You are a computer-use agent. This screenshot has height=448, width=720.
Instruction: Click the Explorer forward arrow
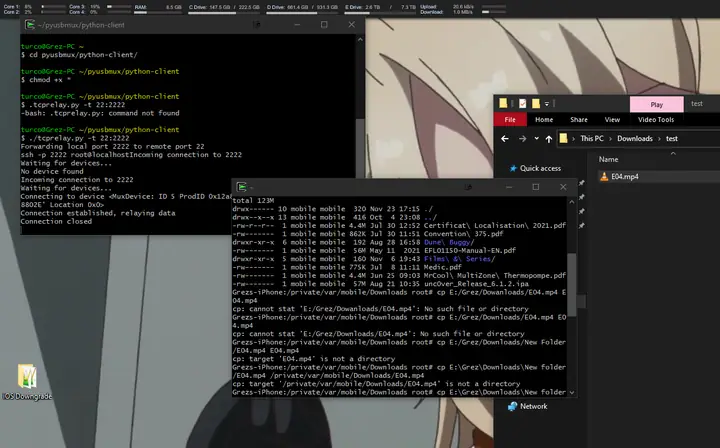tap(522, 139)
